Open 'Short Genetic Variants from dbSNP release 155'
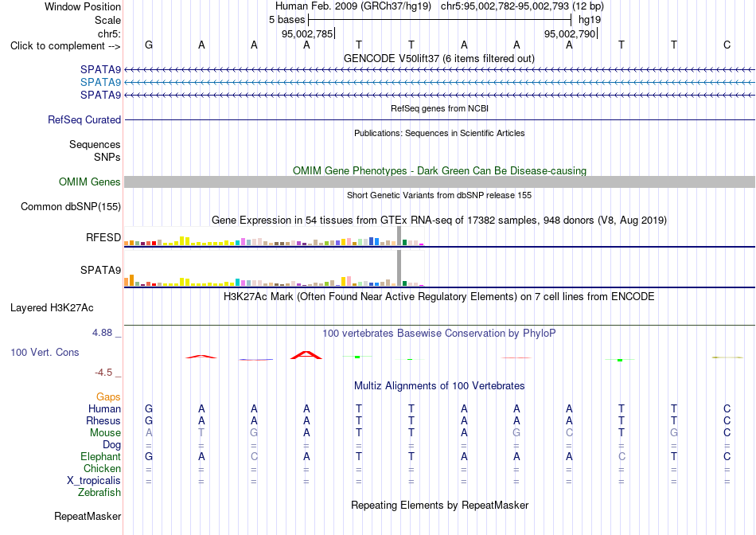 click(439, 195)
